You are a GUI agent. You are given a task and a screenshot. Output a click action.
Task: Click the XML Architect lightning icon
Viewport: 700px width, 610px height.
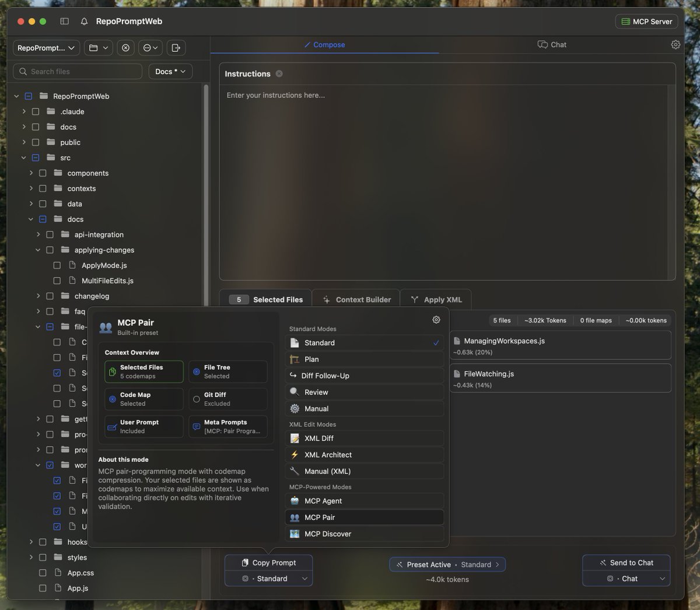(x=295, y=454)
